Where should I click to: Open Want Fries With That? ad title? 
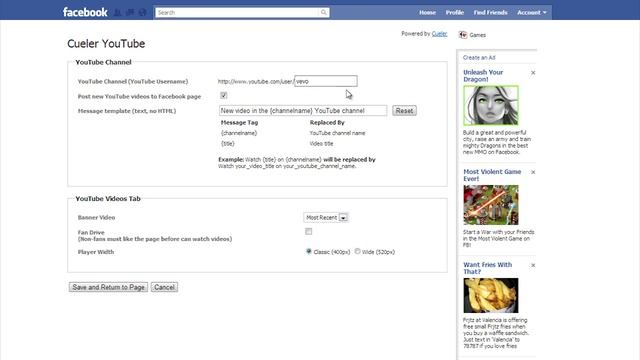(x=488, y=268)
